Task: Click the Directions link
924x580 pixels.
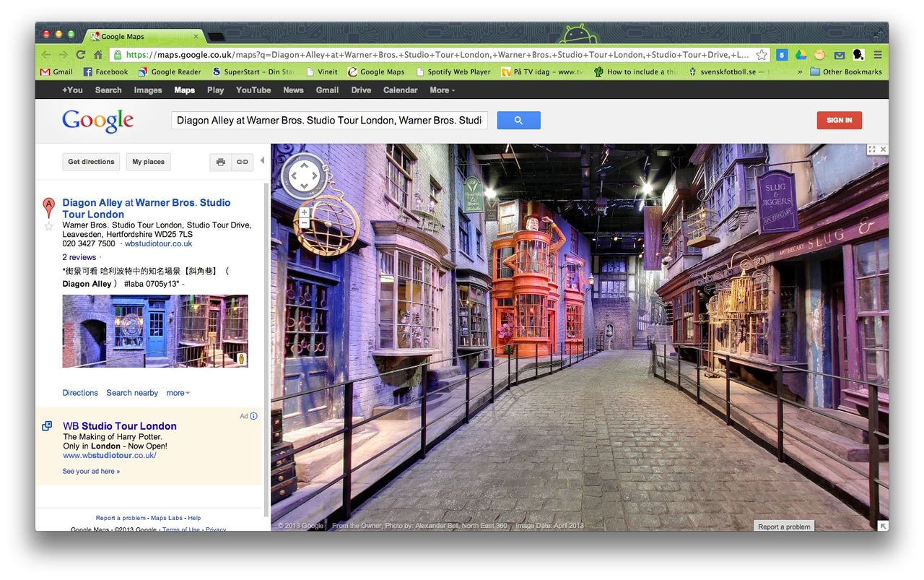Action: click(80, 393)
